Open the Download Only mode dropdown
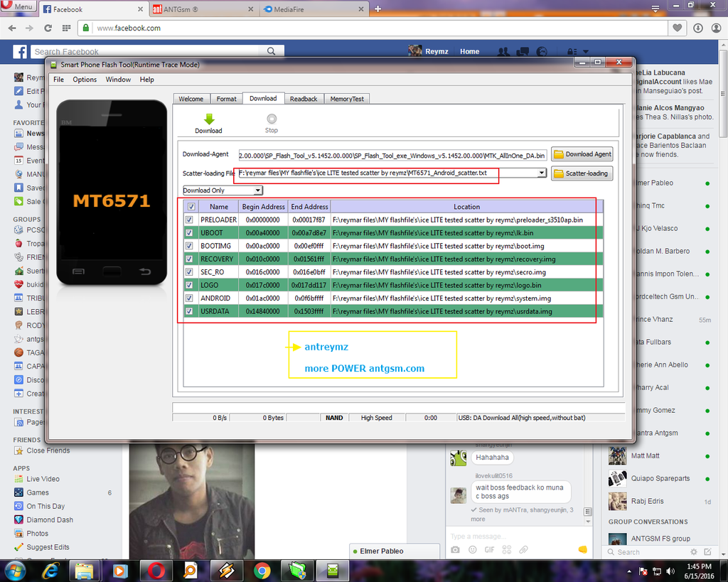The image size is (728, 582). (223, 190)
